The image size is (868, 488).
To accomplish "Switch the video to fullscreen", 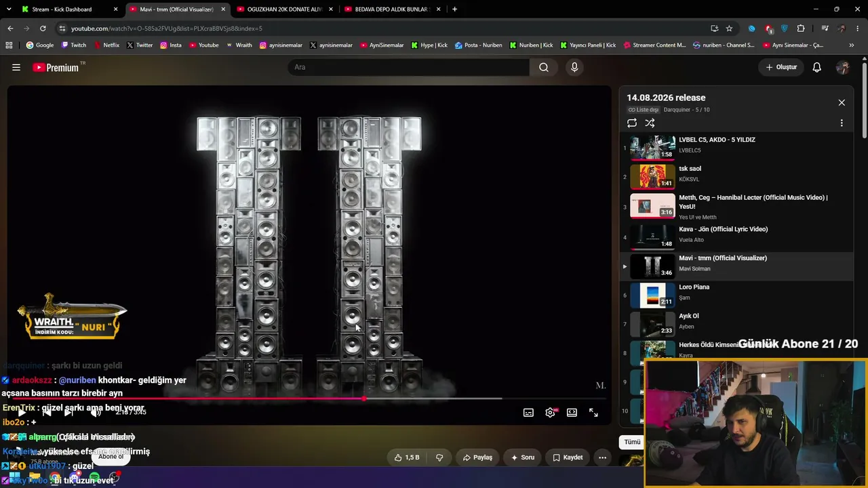I will pyautogui.click(x=593, y=413).
